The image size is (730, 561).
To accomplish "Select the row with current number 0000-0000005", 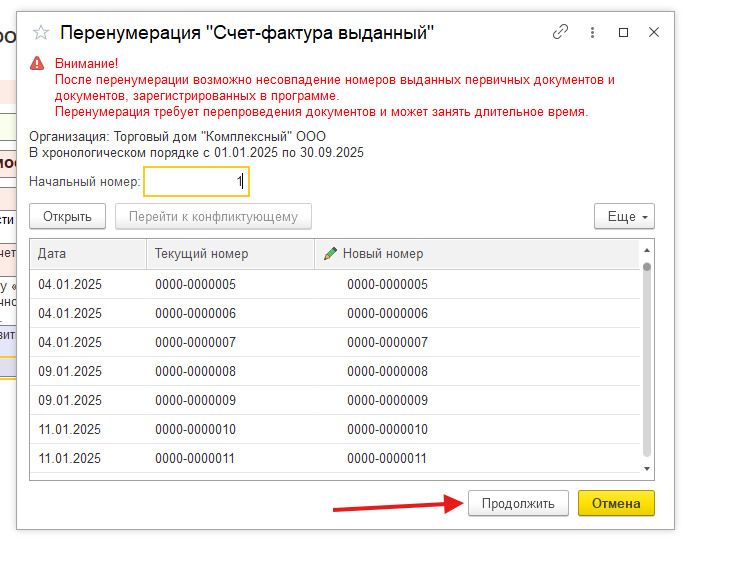I will coord(196,285).
